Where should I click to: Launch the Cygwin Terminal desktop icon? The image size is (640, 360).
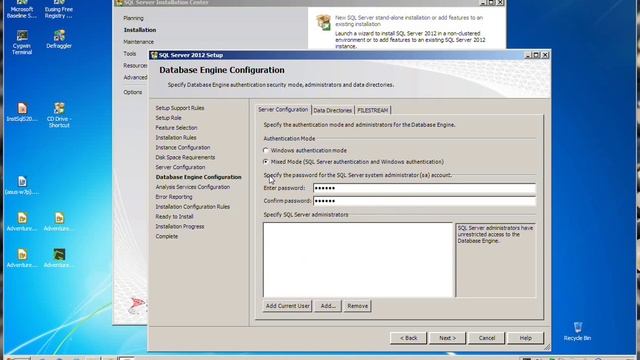(22, 42)
